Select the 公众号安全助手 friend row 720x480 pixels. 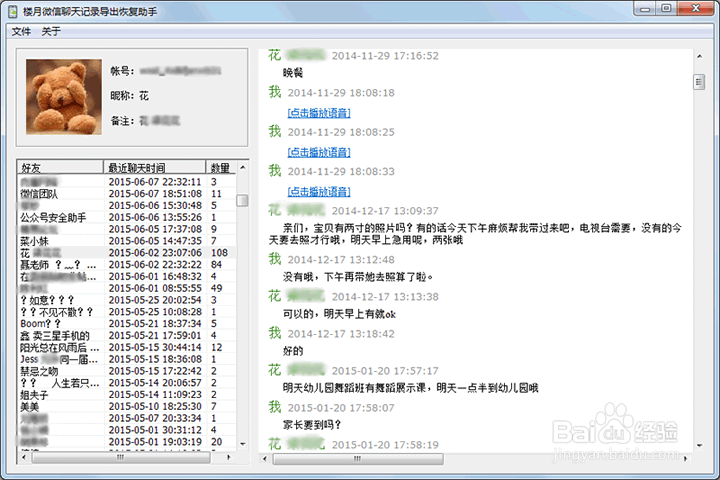point(127,217)
